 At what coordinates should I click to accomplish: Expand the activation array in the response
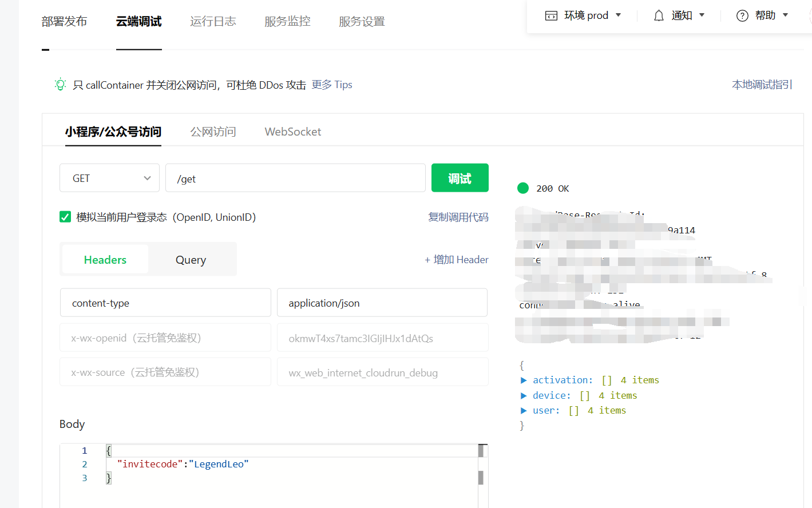(524, 380)
